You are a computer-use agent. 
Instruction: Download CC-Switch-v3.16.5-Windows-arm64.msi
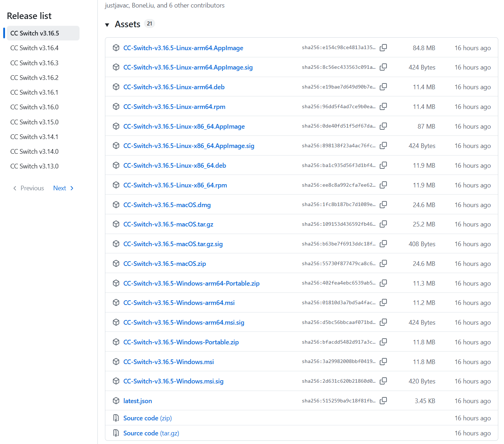pyautogui.click(x=179, y=303)
